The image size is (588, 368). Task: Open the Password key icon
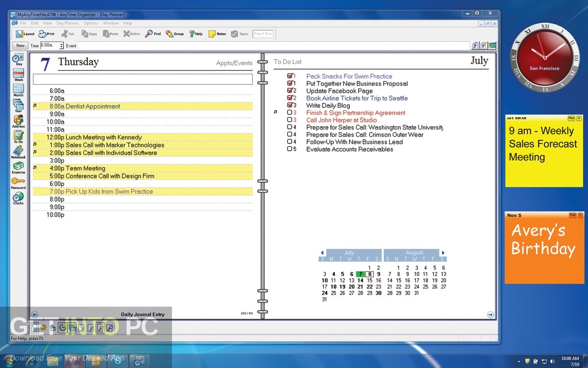tap(19, 183)
